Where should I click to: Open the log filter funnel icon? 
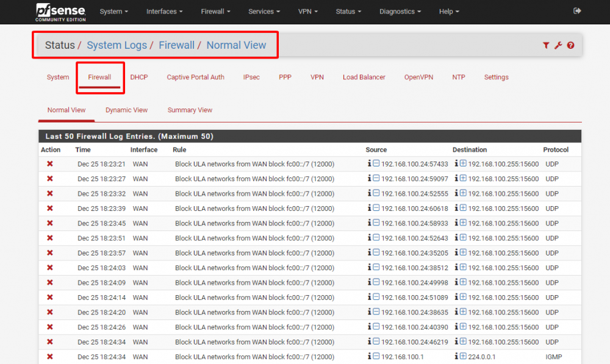click(x=546, y=45)
